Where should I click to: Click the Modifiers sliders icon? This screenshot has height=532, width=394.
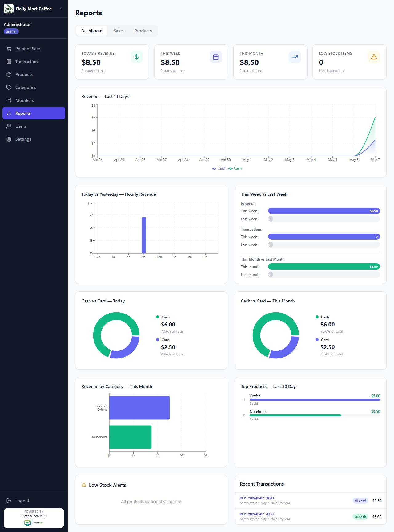tap(9, 100)
